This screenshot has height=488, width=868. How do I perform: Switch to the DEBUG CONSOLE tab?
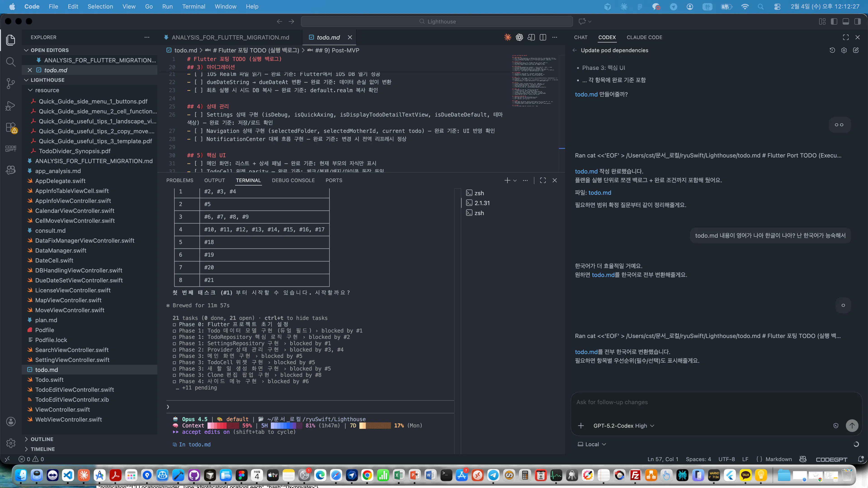click(x=293, y=181)
